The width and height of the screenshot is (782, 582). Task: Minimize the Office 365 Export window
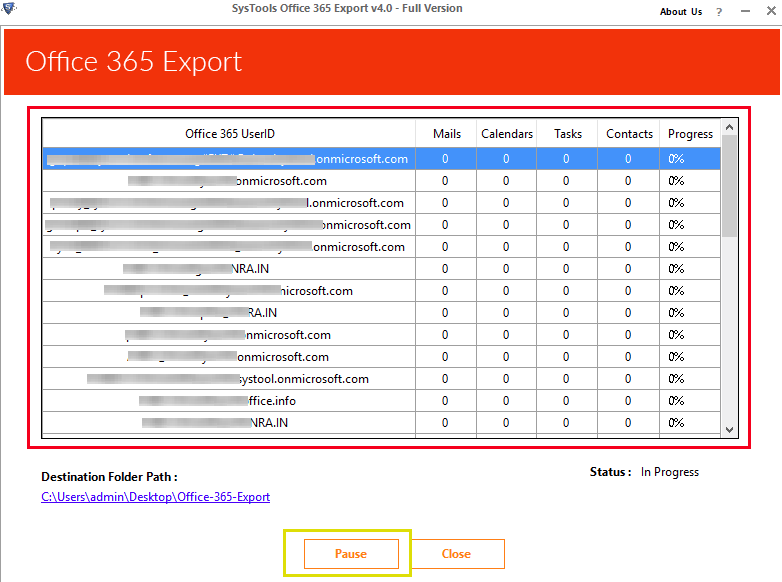click(743, 12)
